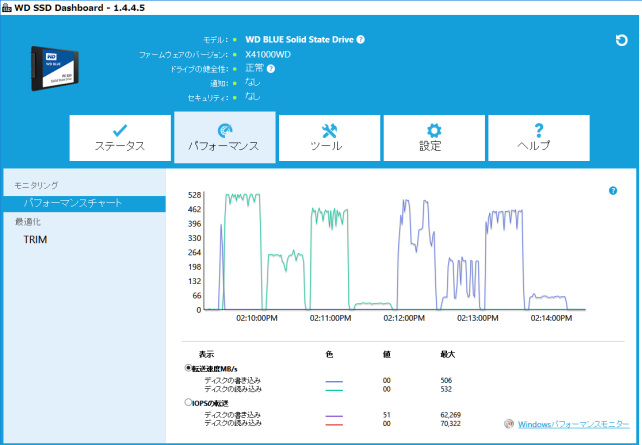Screen dimensions: 642x445
Task: Click the checkmark icon on ステータス tab
Action: [x=120, y=130]
